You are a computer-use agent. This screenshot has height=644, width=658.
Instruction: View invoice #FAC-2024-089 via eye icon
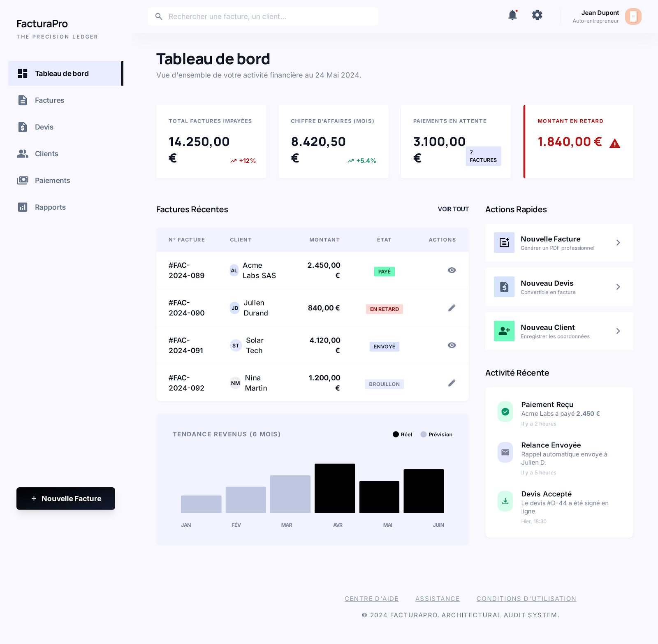452,270
